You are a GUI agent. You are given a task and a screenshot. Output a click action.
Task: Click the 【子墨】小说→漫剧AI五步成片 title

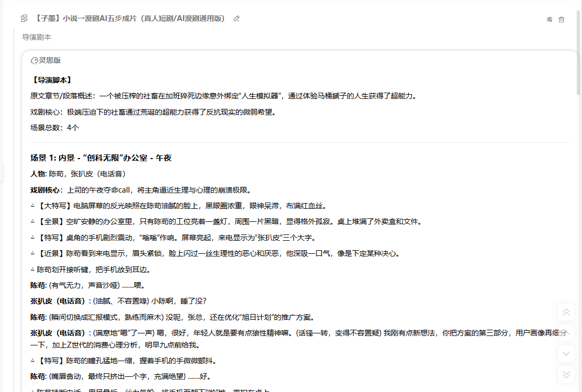[x=130, y=18]
